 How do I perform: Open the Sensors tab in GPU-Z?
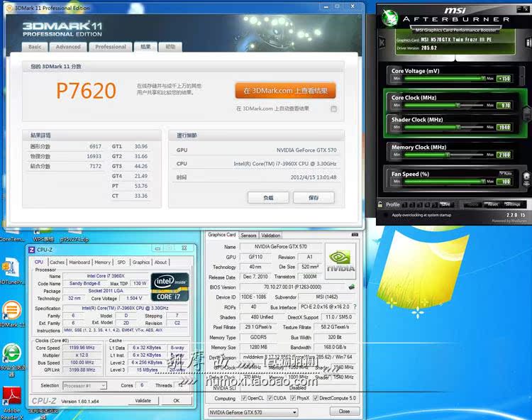click(x=248, y=235)
